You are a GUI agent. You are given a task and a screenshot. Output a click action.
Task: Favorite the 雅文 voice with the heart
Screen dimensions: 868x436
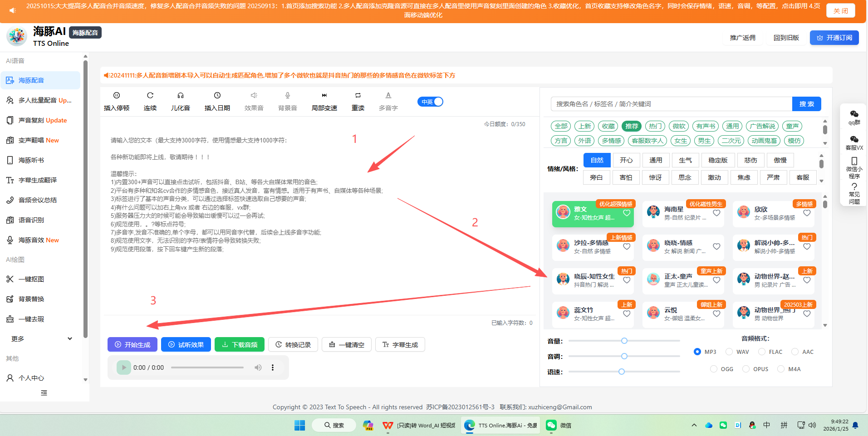click(627, 213)
